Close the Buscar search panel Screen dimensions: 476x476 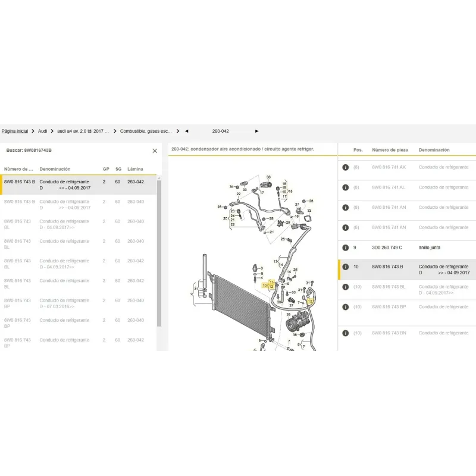pos(155,151)
